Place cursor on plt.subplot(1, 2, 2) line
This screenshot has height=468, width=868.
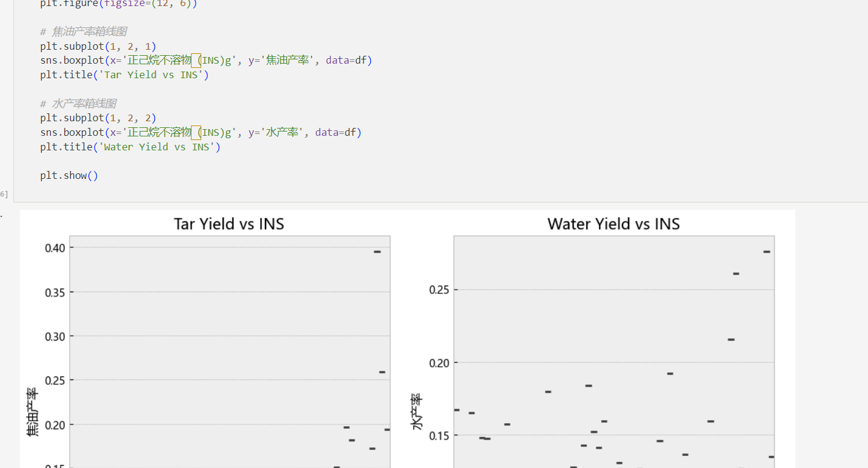(x=98, y=118)
